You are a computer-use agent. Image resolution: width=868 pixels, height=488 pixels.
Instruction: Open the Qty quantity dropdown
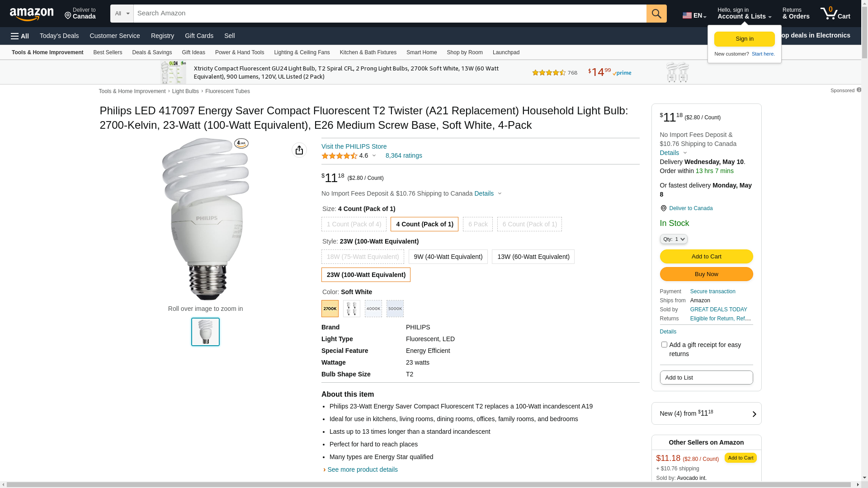point(674,239)
